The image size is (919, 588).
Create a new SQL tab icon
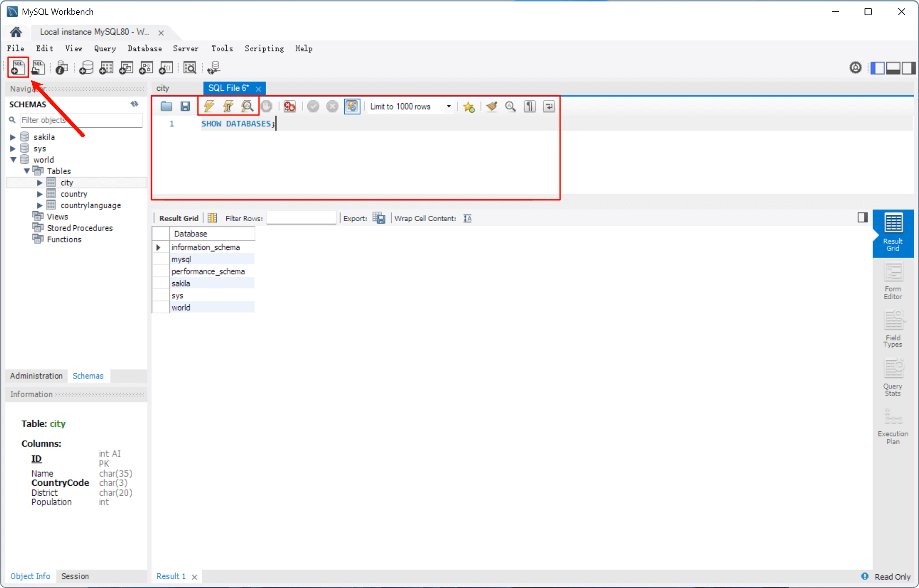click(18, 68)
